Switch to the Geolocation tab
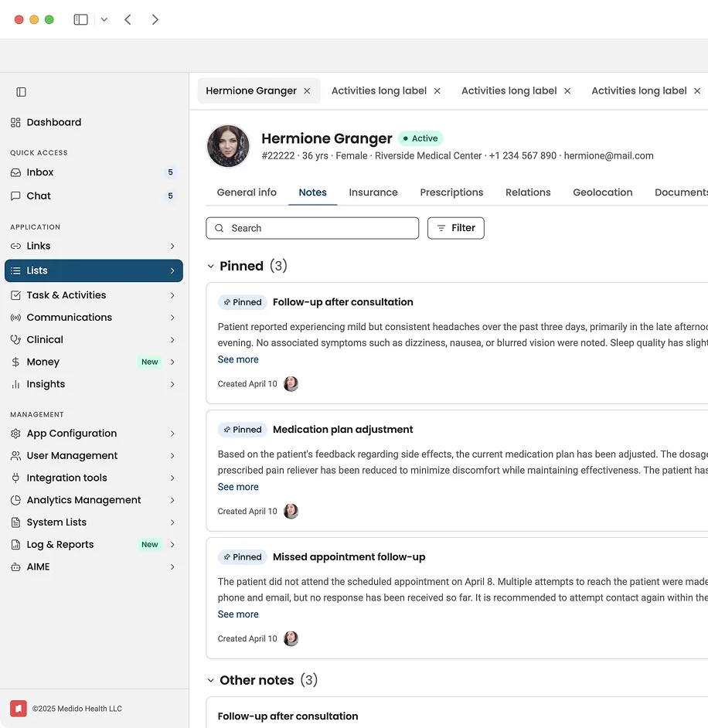The image size is (708, 728). point(603,192)
